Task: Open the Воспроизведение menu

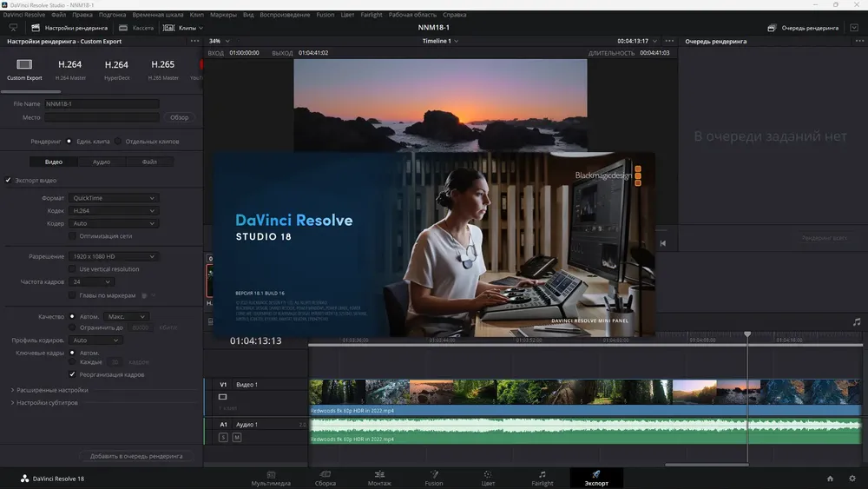Action: 283,15
